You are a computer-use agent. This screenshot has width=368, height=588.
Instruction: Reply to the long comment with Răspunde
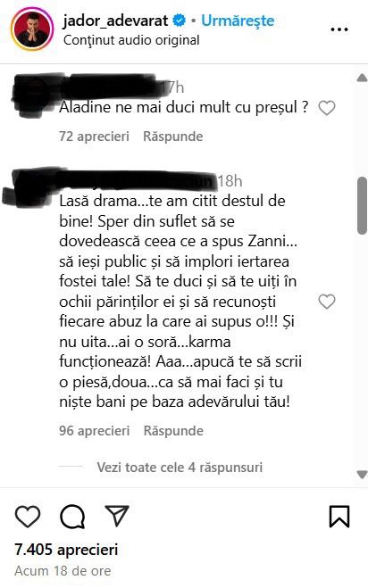(x=173, y=430)
